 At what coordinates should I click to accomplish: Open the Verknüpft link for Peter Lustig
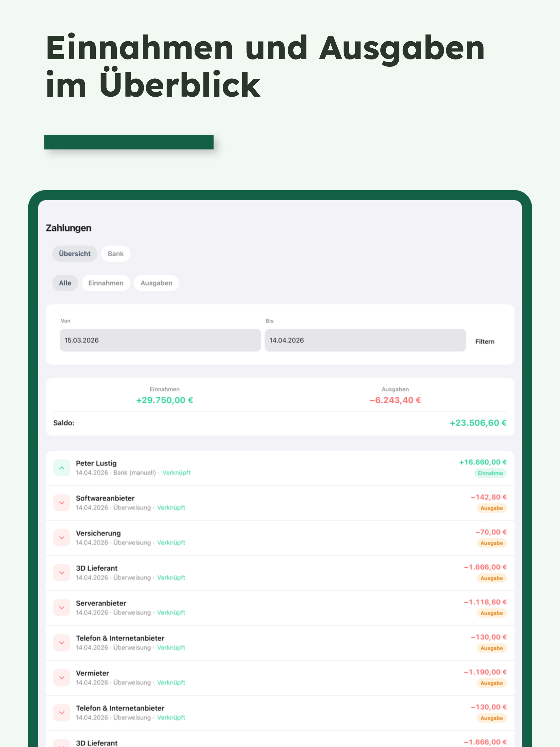point(176,473)
